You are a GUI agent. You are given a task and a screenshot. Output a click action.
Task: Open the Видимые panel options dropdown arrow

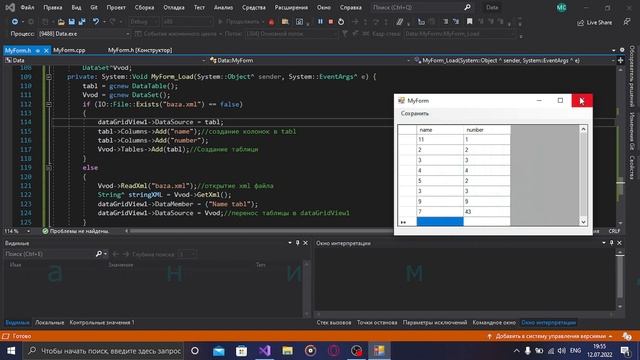(290, 243)
